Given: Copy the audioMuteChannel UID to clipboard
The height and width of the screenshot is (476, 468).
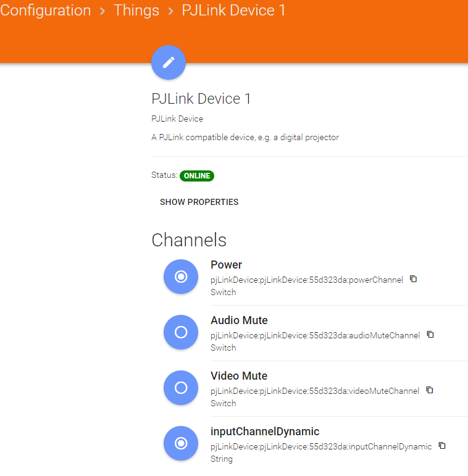Looking at the screenshot, I should (430, 335).
